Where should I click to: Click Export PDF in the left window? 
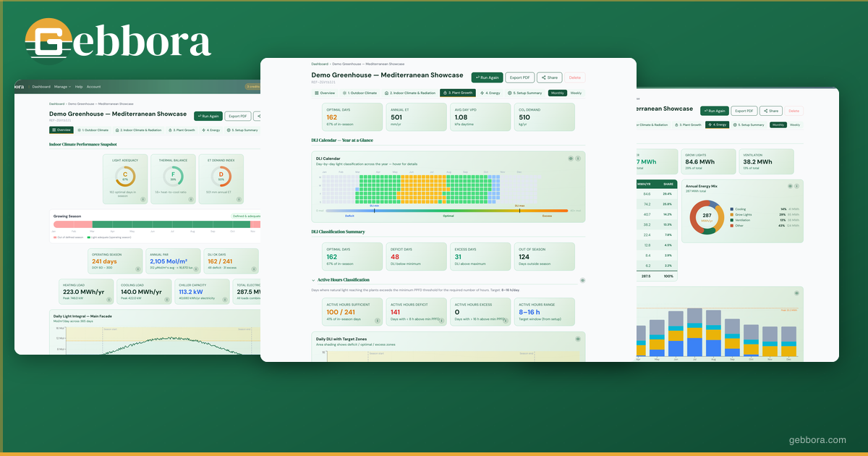coord(238,116)
